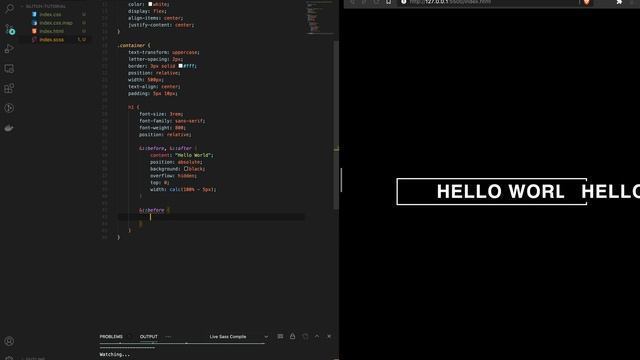This screenshot has width=640, height=360.
Task: Open the panel tabs overflow ellipsis
Action: click(x=168, y=337)
